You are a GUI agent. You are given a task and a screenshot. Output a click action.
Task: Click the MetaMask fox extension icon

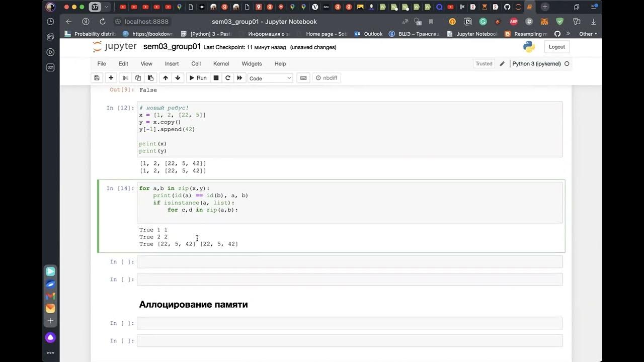544,22
